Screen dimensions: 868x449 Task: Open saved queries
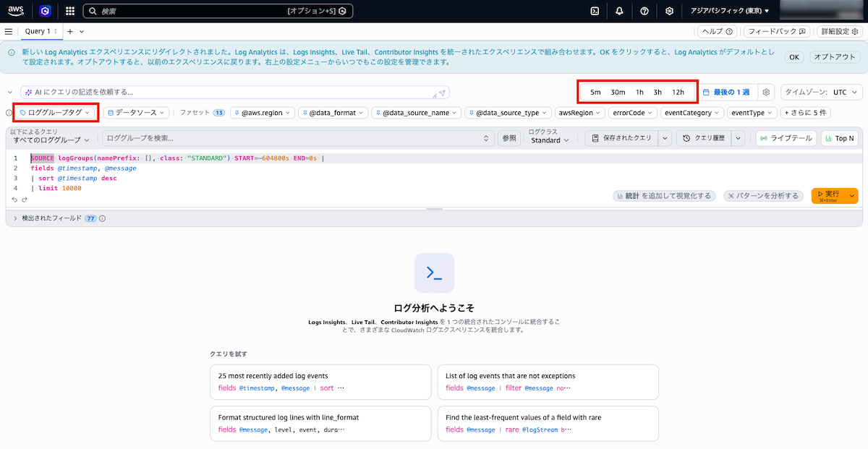pyautogui.click(x=621, y=138)
